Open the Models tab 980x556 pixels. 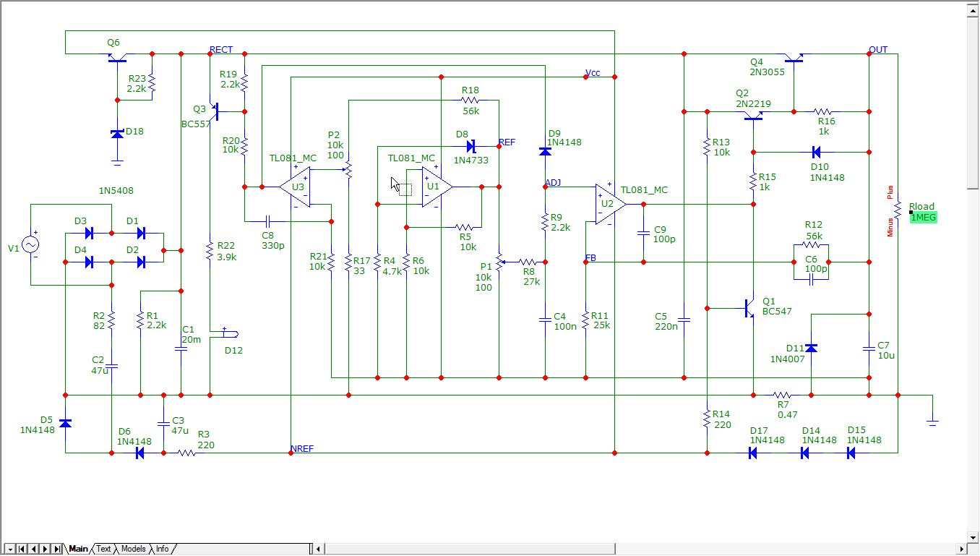[133, 549]
